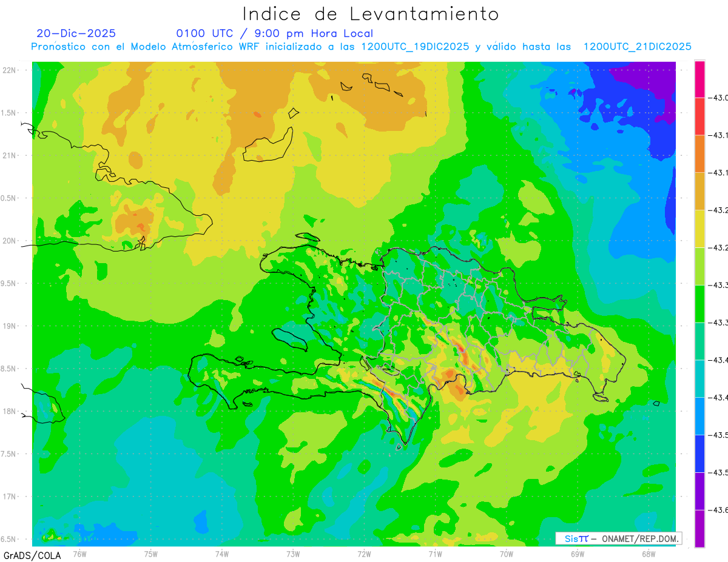Click the title 'Indice de Levantamiento'
Screen dimensions: 728x562
pyautogui.click(x=370, y=13)
